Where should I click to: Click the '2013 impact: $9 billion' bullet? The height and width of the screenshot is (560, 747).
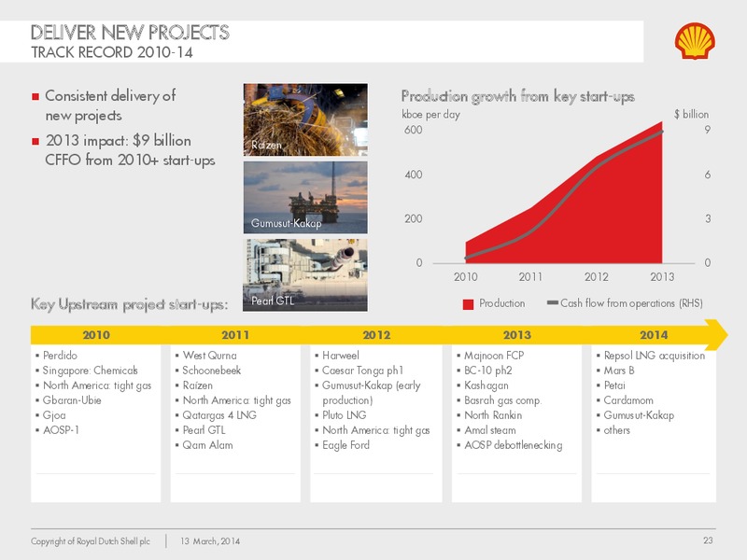click(130, 150)
